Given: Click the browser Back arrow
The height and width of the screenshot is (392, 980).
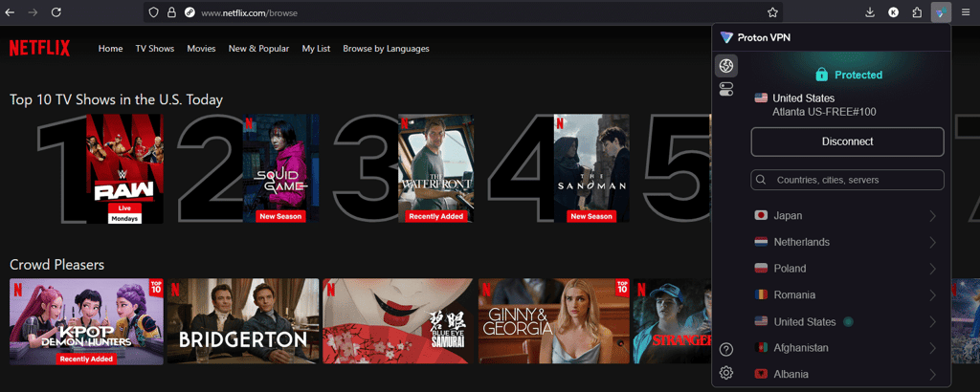Looking at the screenshot, I should click(11, 11).
